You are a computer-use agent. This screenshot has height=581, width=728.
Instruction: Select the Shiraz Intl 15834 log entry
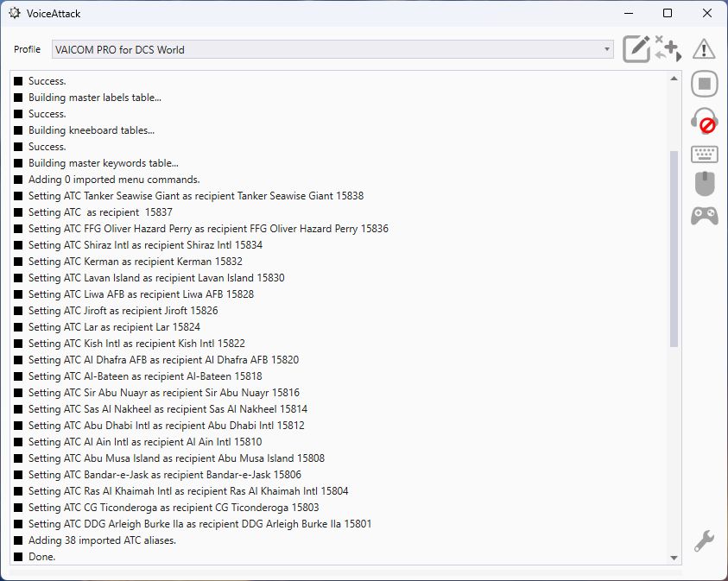(145, 245)
